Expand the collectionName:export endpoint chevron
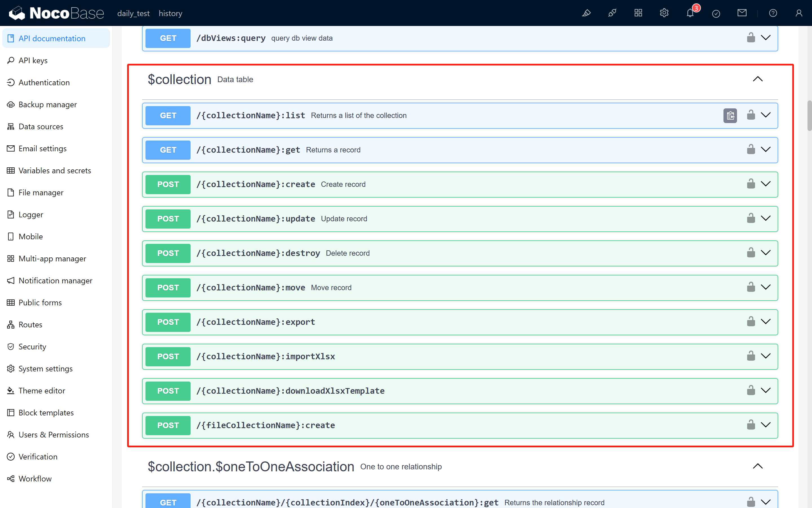 [x=766, y=321]
